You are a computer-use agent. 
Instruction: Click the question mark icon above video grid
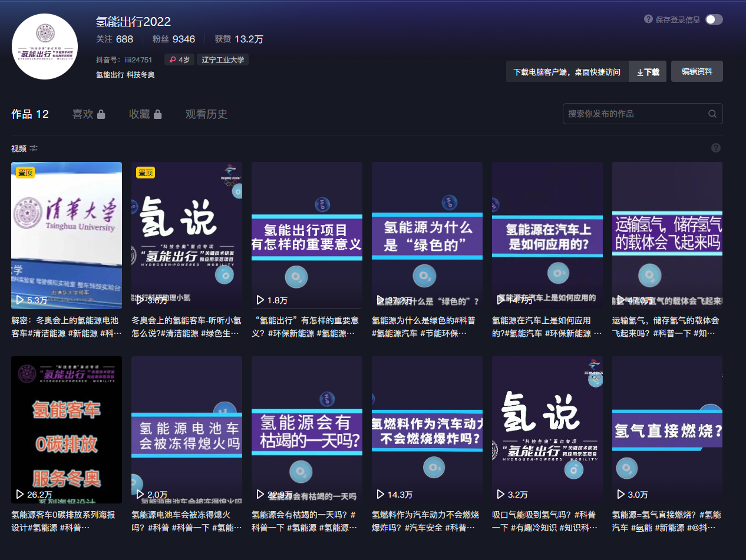[716, 148]
